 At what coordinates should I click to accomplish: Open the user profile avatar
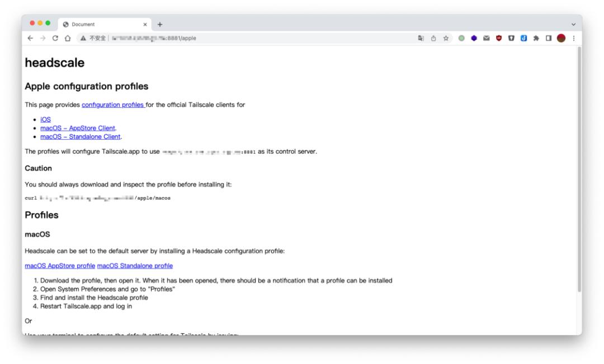[x=561, y=38]
